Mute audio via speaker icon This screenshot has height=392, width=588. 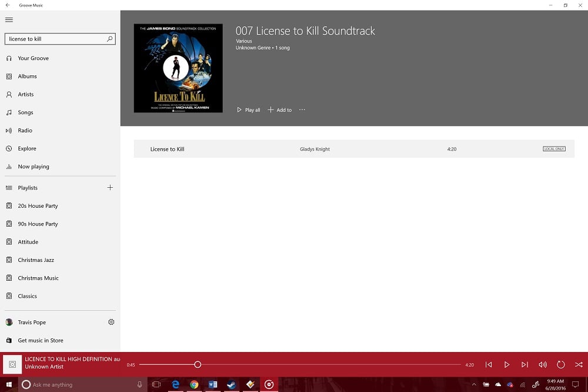coord(543,364)
